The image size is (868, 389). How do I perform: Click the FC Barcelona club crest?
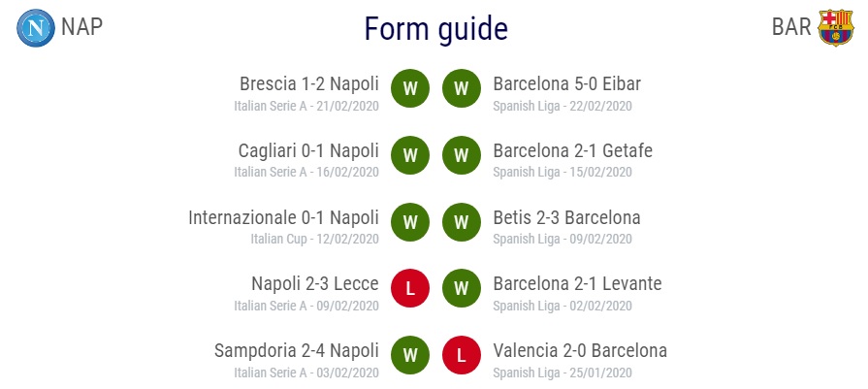pos(835,27)
